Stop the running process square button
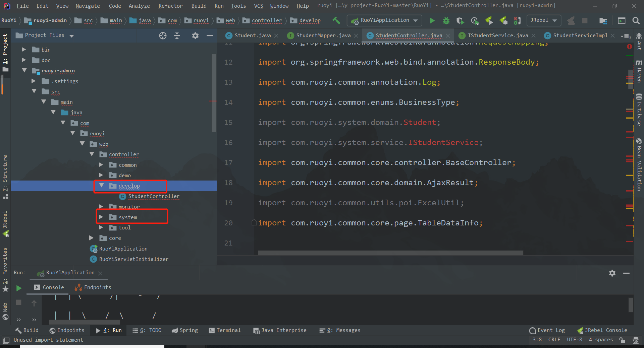Image resolution: width=644 pixels, height=348 pixels. [x=19, y=302]
